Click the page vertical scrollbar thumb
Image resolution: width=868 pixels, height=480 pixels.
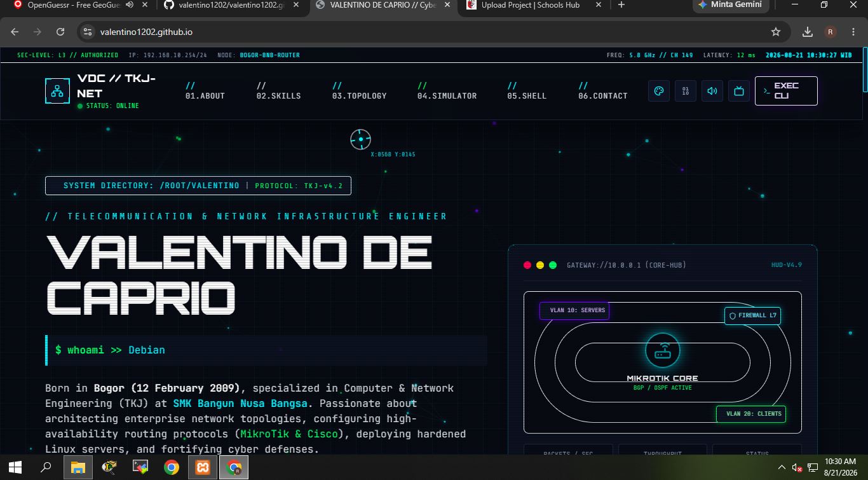click(x=864, y=71)
